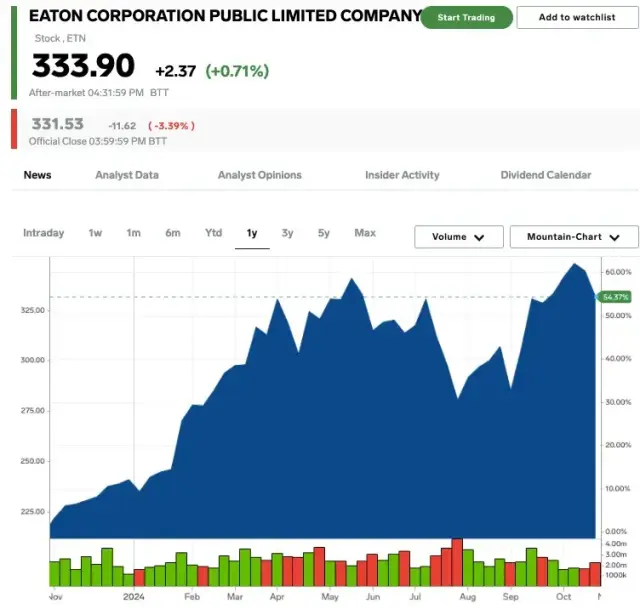Choose the 6m time range
This screenshot has height=609, width=640.
pos(173,233)
